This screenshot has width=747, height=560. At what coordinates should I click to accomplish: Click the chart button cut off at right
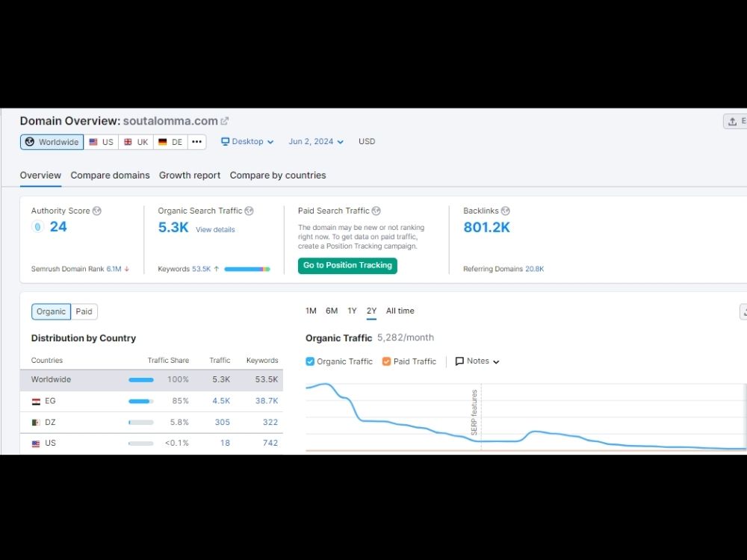(743, 312)
